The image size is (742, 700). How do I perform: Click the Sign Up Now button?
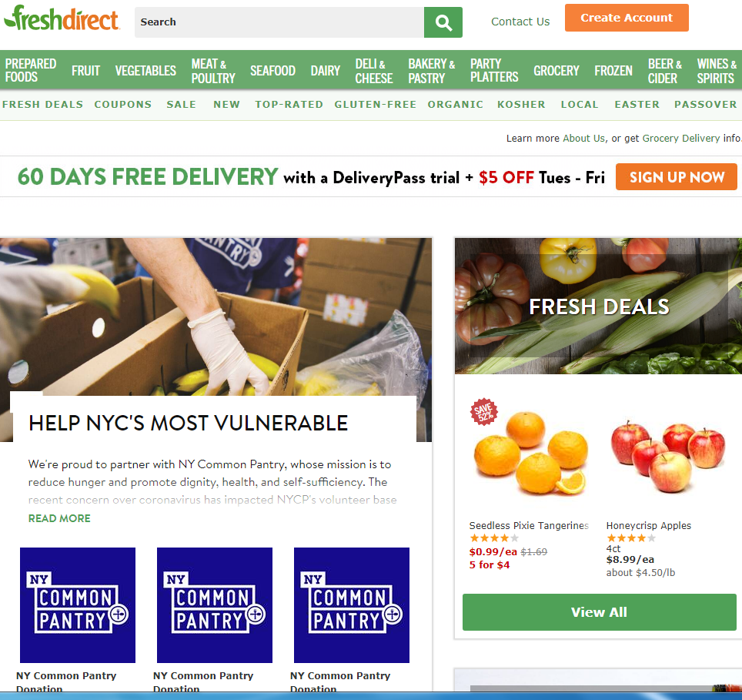click(677, 177)
